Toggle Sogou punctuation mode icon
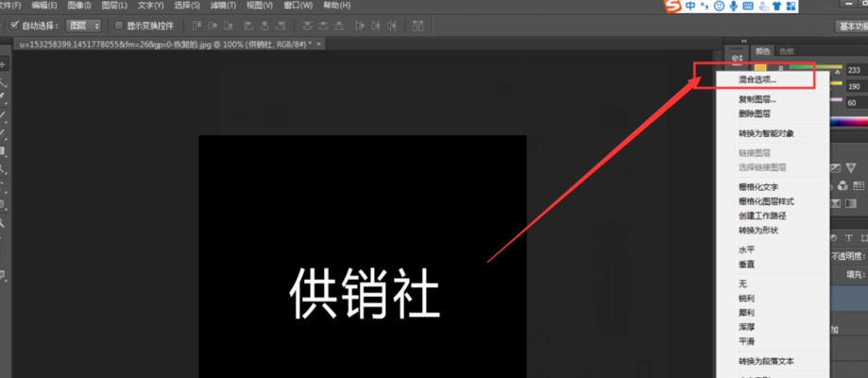The image size is (868, 378). click(705, 6)
